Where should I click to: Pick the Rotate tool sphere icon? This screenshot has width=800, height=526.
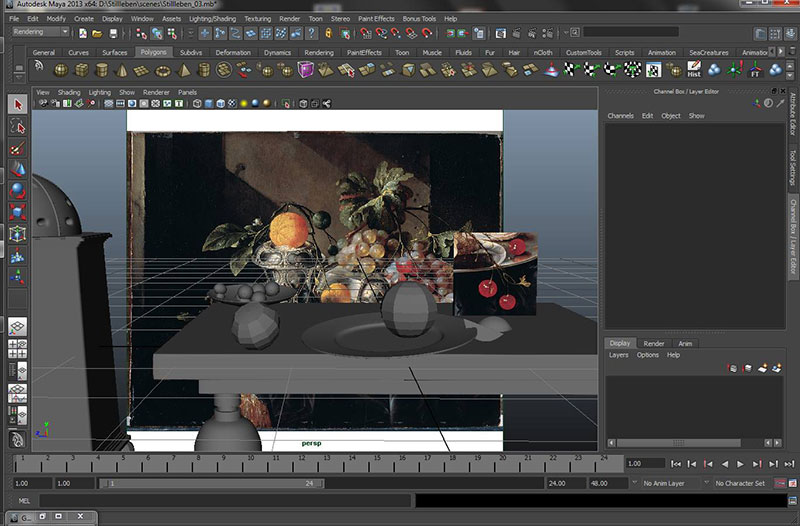pyautogui.click(x=17, y=190)
